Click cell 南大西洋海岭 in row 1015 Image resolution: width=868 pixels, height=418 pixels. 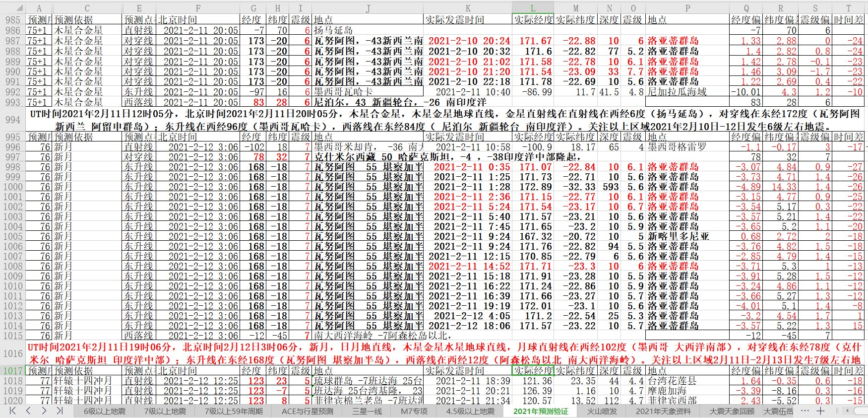tap(368, 336)
